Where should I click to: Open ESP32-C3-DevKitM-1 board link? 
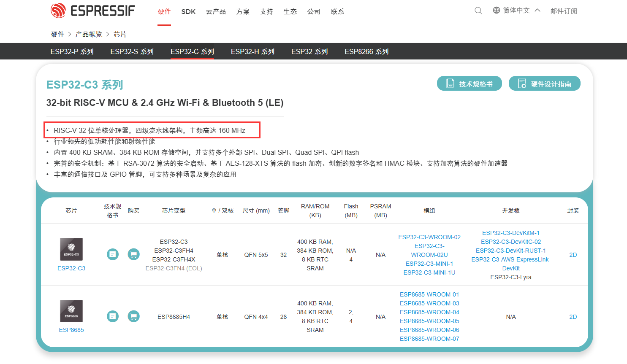511,233
